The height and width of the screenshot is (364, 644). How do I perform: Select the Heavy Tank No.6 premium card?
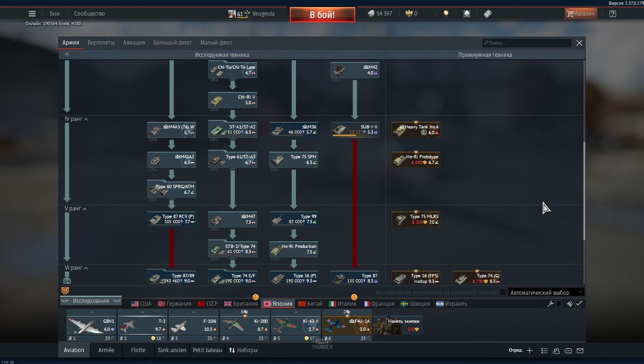(416, 130)
